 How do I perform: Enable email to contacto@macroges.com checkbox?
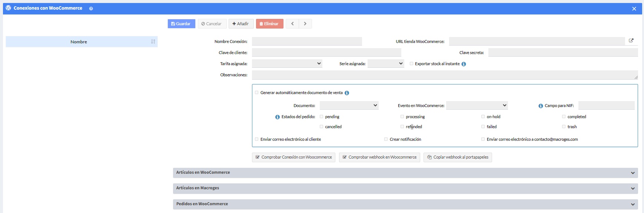pos(483,139)
